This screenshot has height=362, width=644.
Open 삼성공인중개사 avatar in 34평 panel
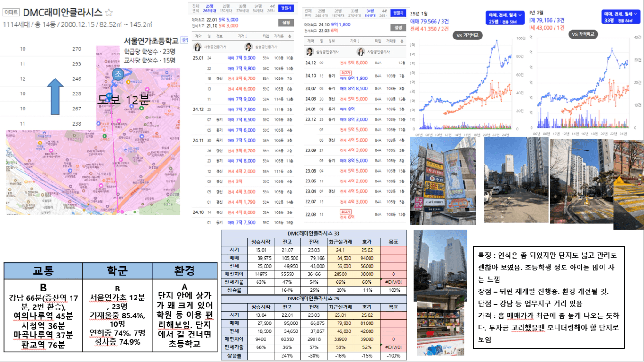(310, 52)
